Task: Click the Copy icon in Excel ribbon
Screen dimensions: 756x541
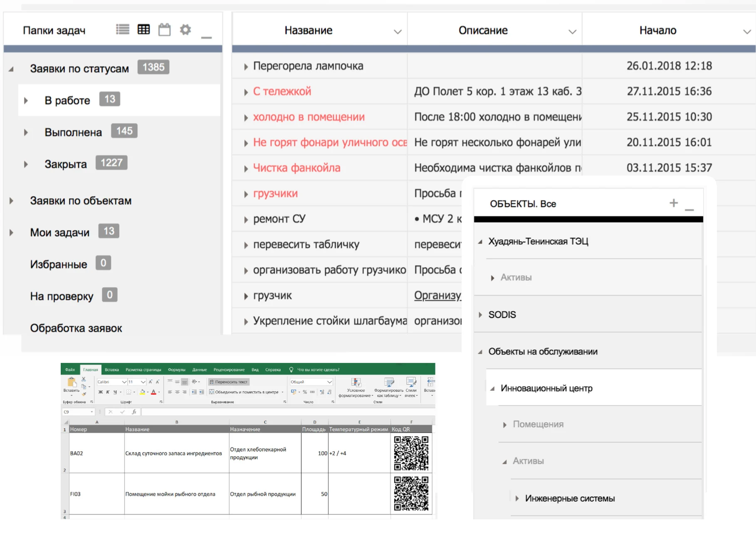Action: [84, 387]
